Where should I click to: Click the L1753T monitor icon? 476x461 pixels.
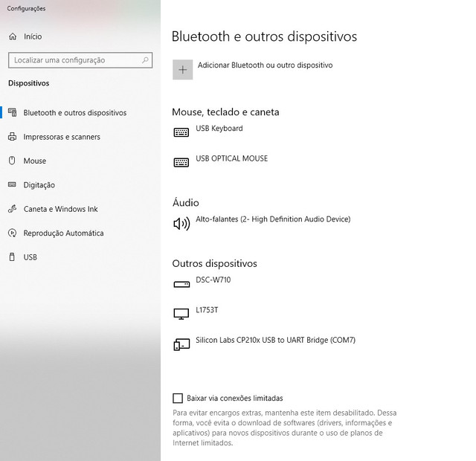pyautogui.click(x=181, y=314)
